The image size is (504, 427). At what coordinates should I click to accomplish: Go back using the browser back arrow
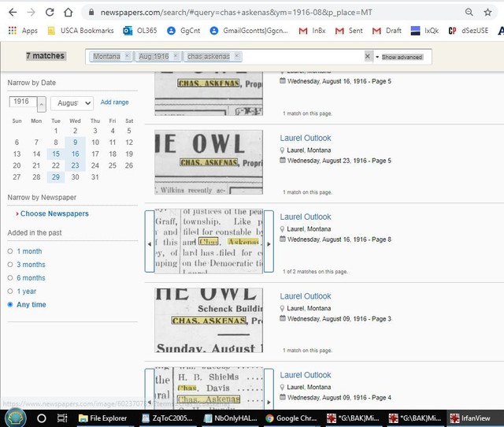(x=13, y=13)
